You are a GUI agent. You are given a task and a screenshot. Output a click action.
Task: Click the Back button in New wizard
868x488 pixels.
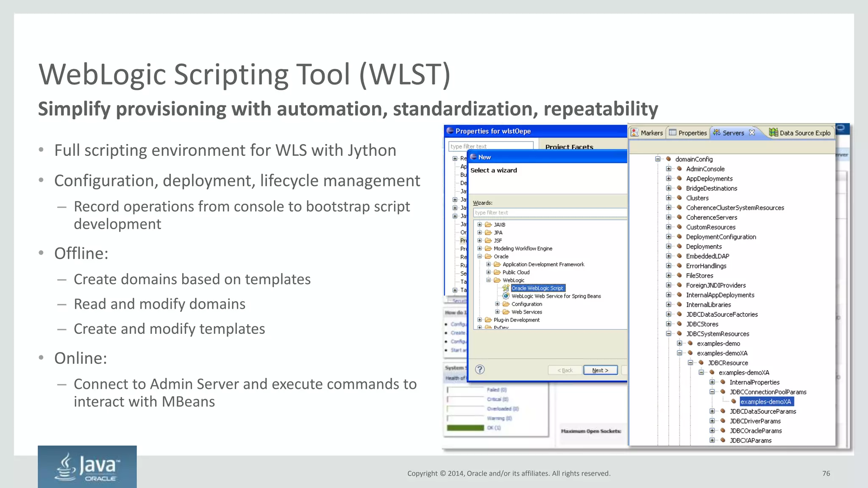[565, 370]
